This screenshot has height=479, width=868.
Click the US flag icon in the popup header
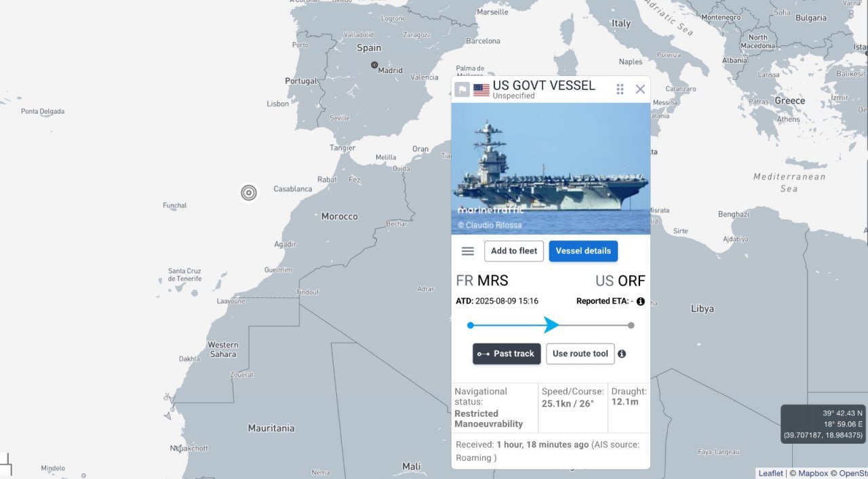[x=481, y=90]
